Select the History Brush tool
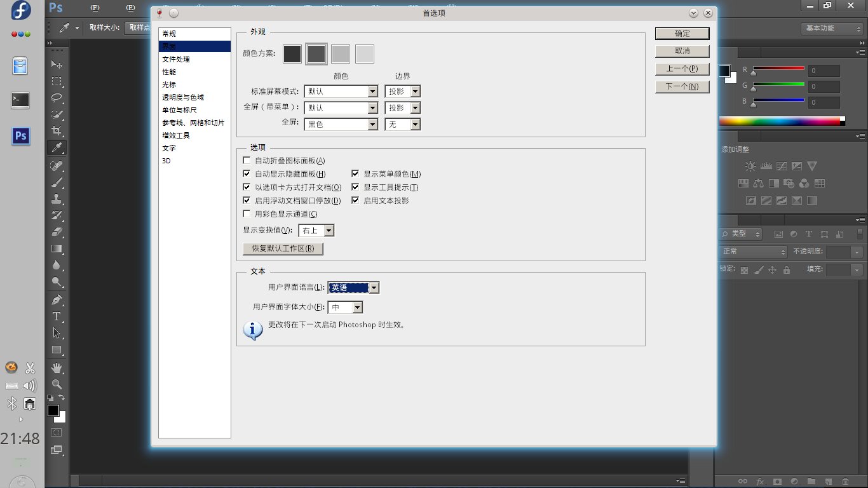The width and height of the screenshot is (868, 488). (x=57, y=215)
